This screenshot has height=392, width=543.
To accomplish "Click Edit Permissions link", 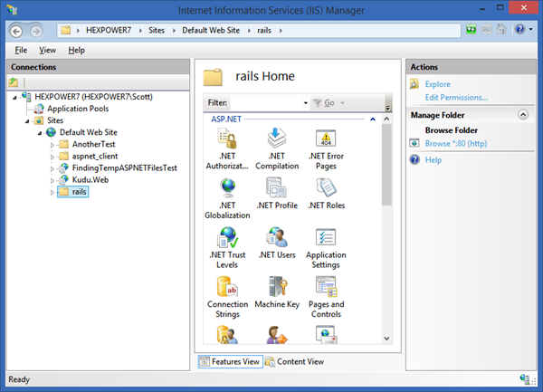I will pos(456,97).
